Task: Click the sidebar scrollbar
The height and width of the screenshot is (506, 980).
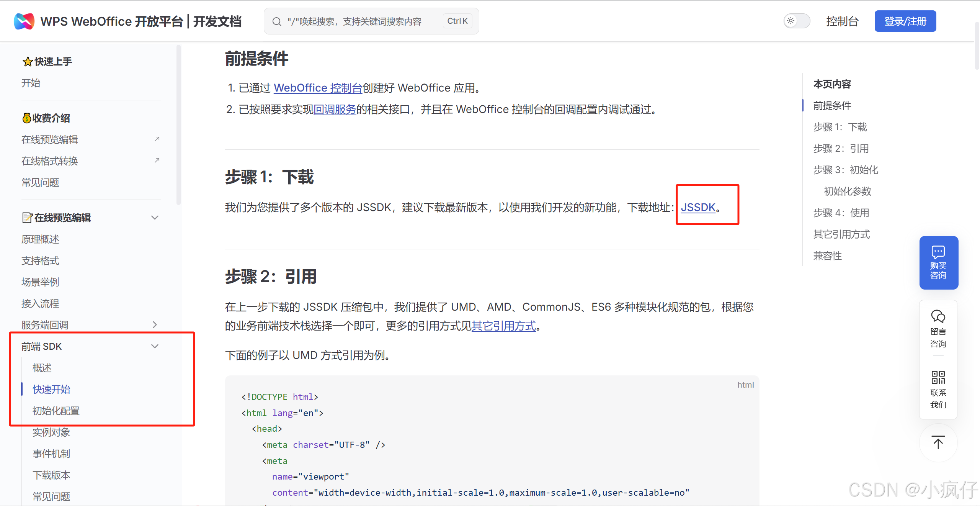Action: point(178,124)
